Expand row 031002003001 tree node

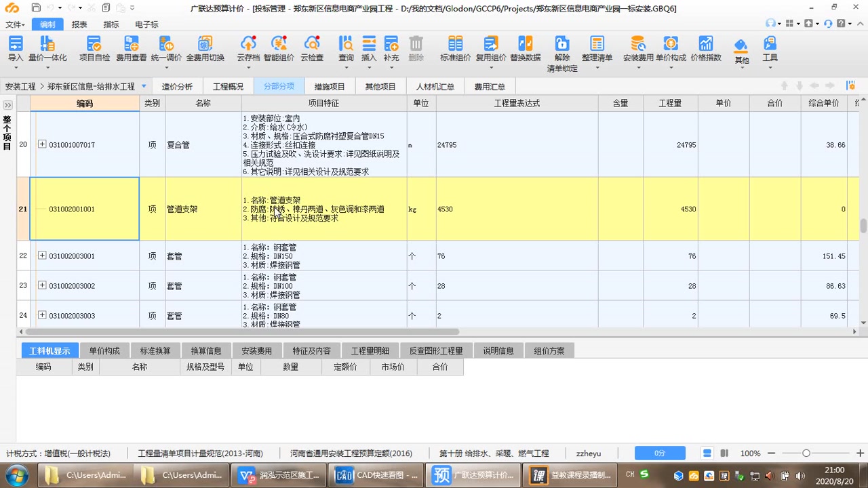[x=42, y=256]
